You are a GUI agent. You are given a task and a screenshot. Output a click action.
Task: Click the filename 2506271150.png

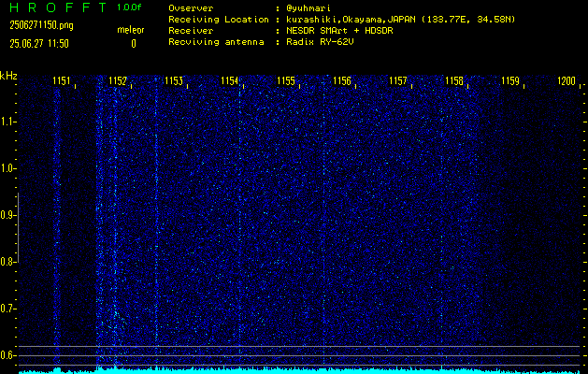42,25
